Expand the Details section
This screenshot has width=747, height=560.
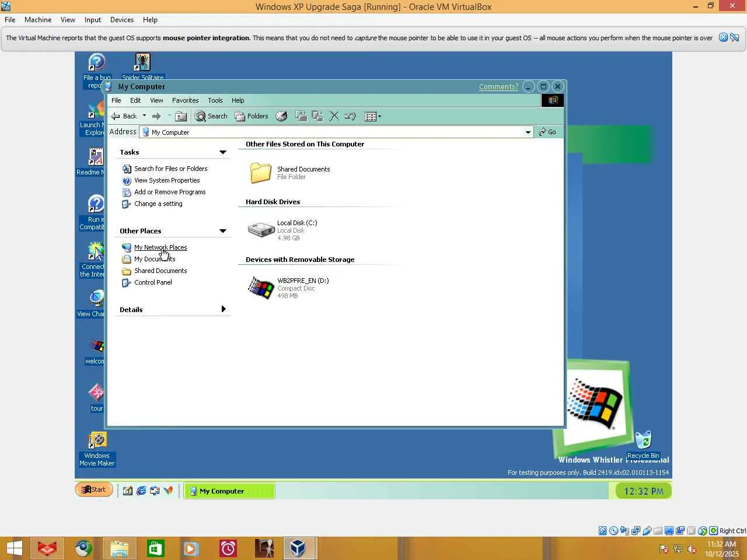coord(223,309)
